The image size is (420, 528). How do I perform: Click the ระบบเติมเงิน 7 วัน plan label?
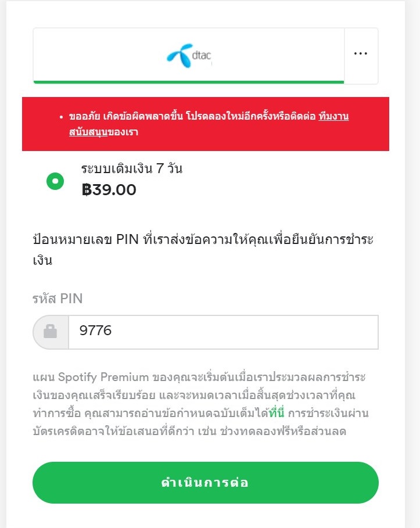click(x=132, y=169)
